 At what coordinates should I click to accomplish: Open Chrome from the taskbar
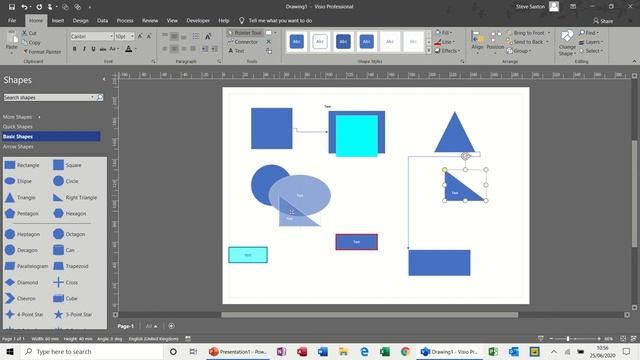(405, 351)
